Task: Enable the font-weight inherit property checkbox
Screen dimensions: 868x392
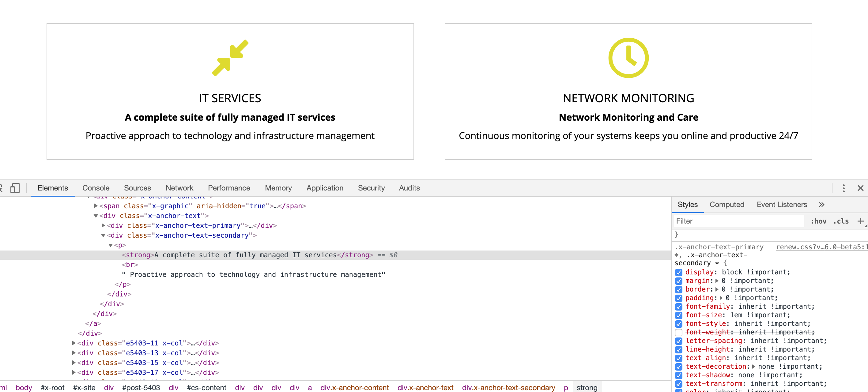Action: [679, 332]
